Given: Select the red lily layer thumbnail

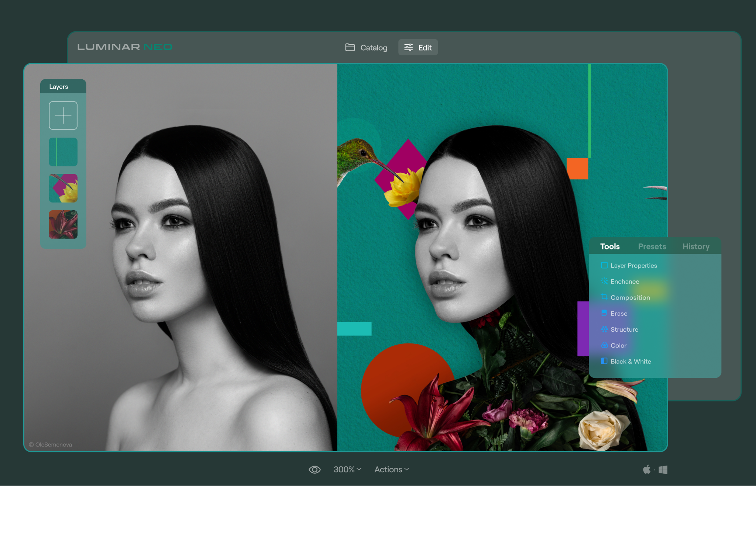Looking at the screenshot, I should tap(63, 224).
